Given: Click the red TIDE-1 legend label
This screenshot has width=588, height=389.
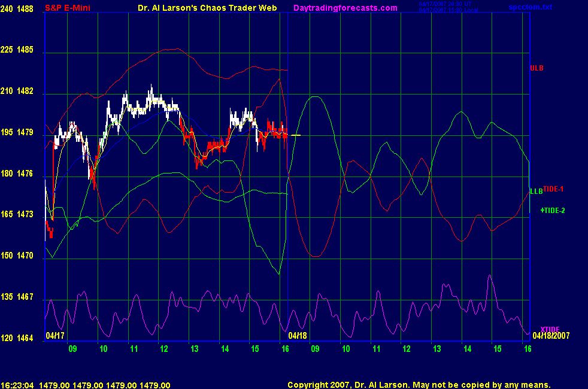Looking at the screenshot, I should [x=553, y=189].
